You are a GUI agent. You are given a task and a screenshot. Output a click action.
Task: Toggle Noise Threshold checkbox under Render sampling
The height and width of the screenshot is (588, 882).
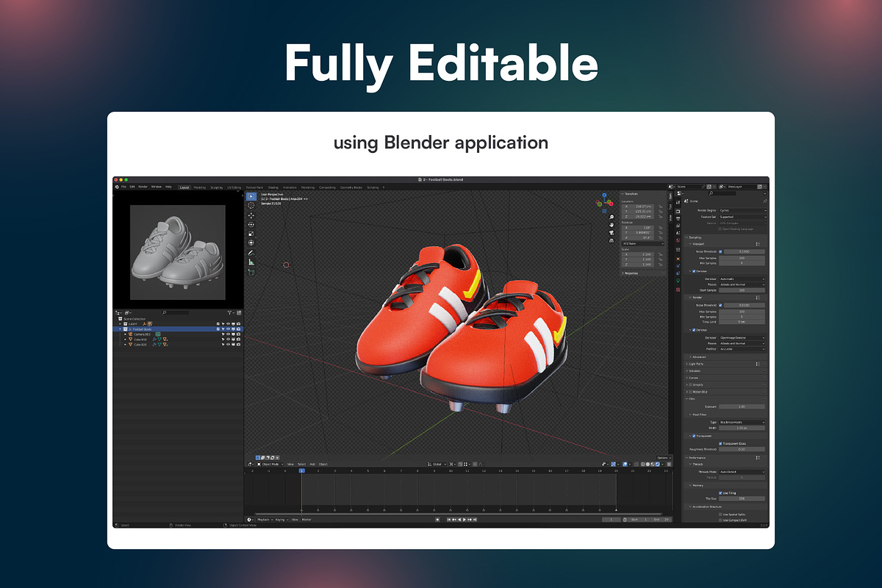[x=720, y=305]
